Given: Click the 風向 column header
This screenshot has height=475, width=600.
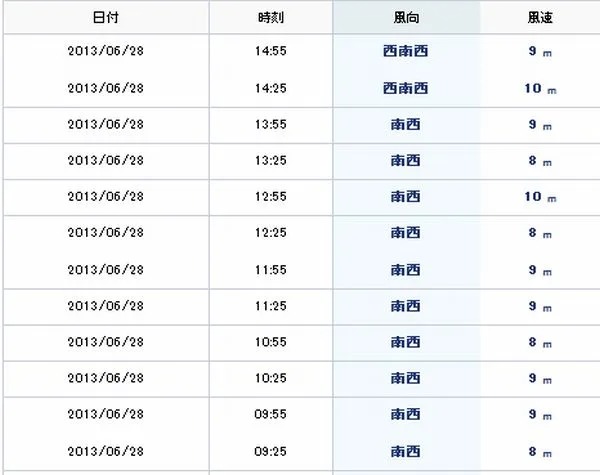Looking at the screenshot, I should tap(406, 17).
